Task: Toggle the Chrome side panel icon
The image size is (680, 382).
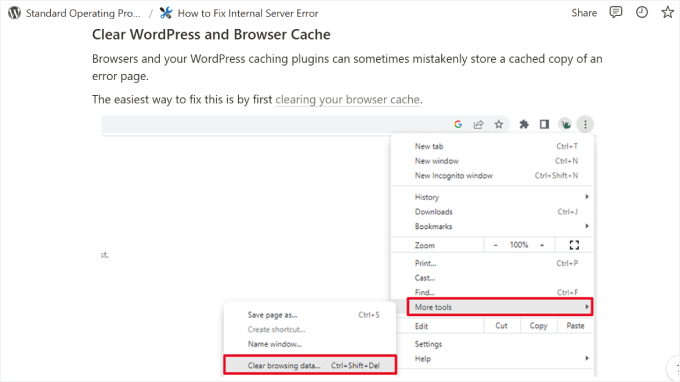Action: pos(544,124)
